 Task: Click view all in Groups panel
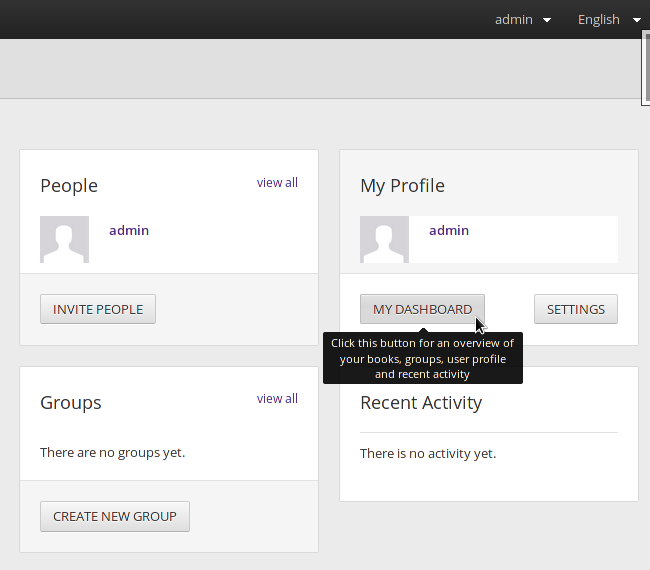click(277, 398)
